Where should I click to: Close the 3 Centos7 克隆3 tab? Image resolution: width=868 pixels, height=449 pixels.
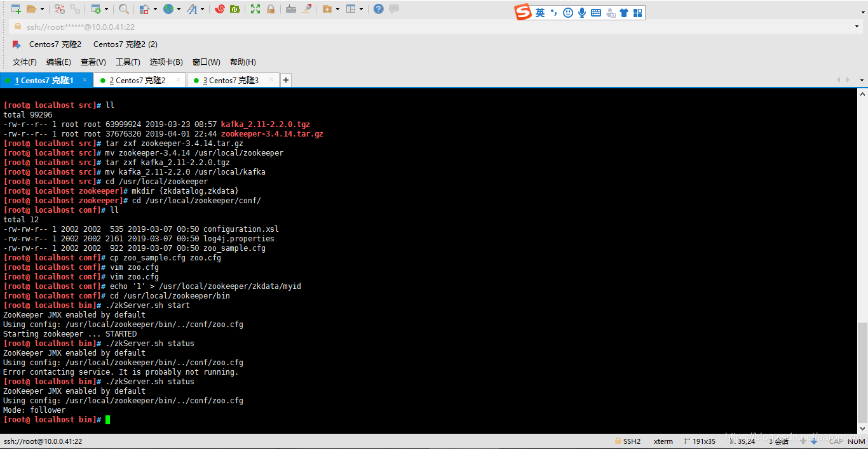coord(272,80)
